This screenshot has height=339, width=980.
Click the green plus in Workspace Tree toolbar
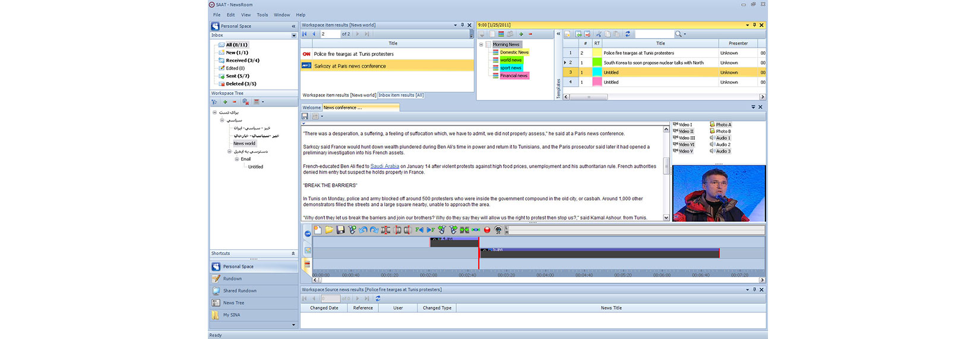[x=225, y=102]
